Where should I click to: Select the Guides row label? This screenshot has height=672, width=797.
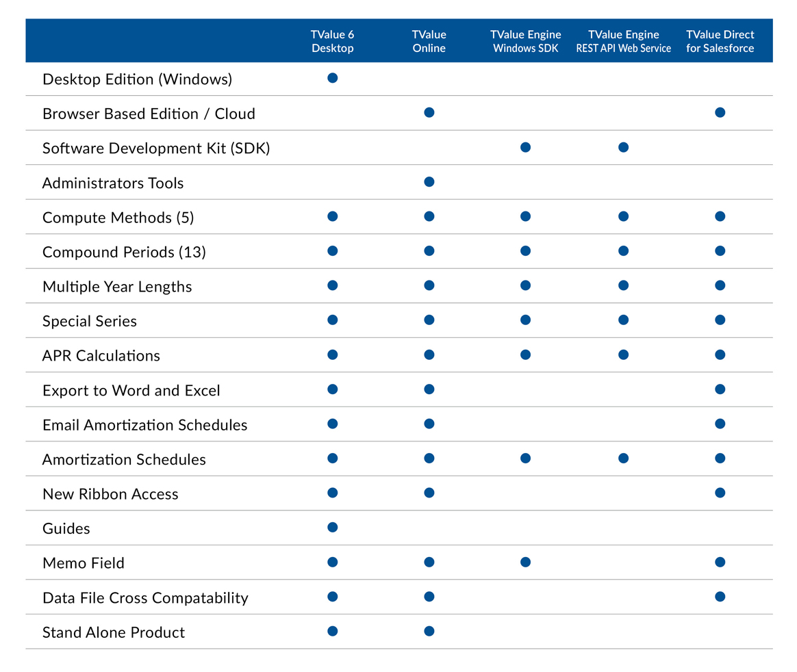pos(66,528)
